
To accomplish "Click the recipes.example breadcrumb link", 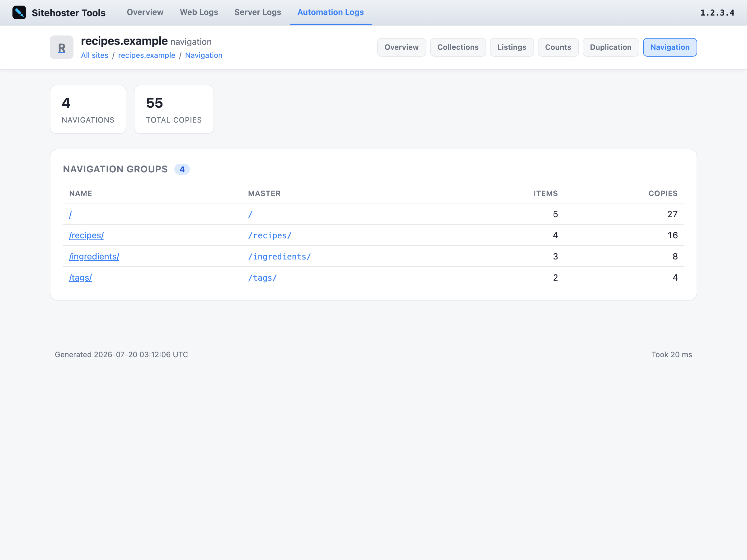I will click(147, 55).
